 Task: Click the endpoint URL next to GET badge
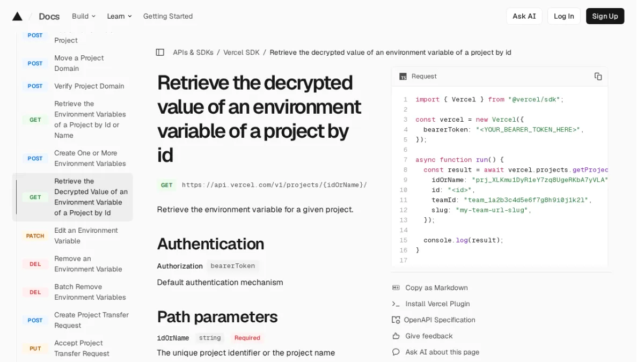[274, 185]
